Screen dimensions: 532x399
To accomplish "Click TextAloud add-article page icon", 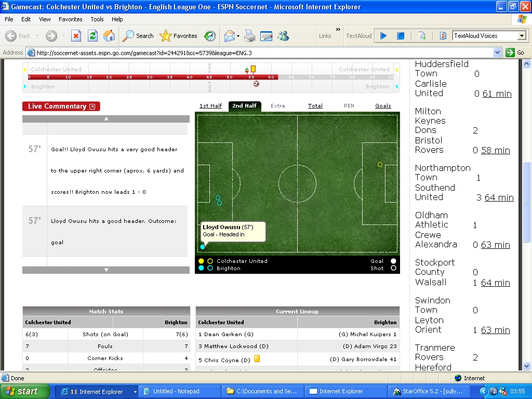I will tap(422, 36).
